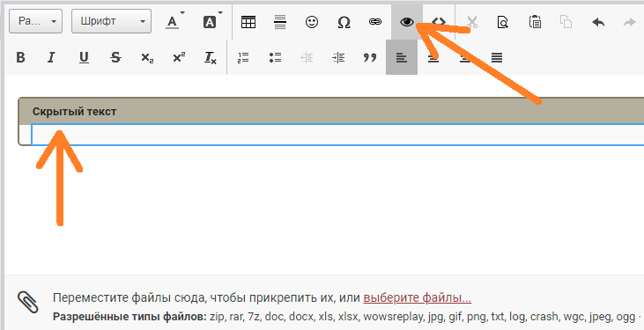Redo the last action
The image size is (644, 330).
(x=629, y=22)
